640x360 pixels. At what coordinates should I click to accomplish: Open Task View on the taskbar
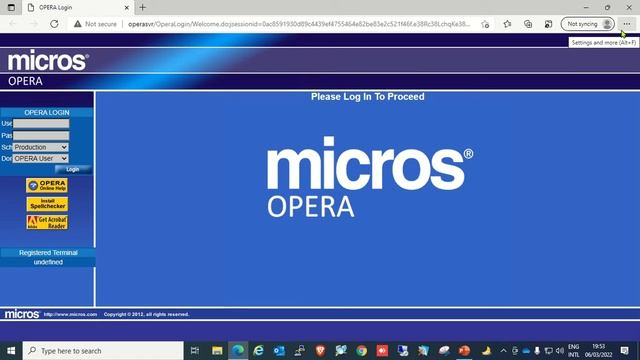click(195, 351)
